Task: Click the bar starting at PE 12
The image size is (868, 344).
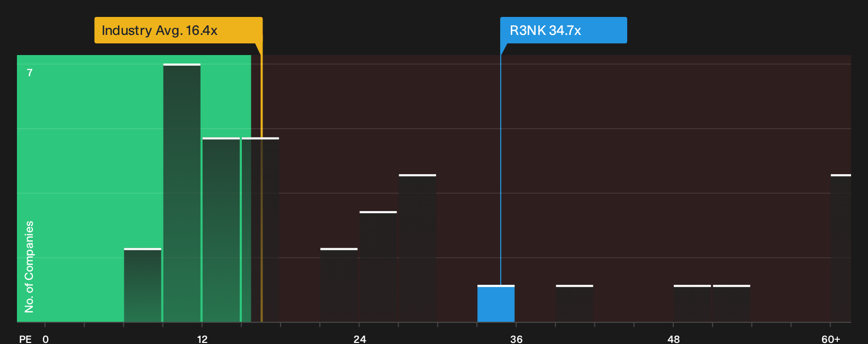Action: (221, 230)
